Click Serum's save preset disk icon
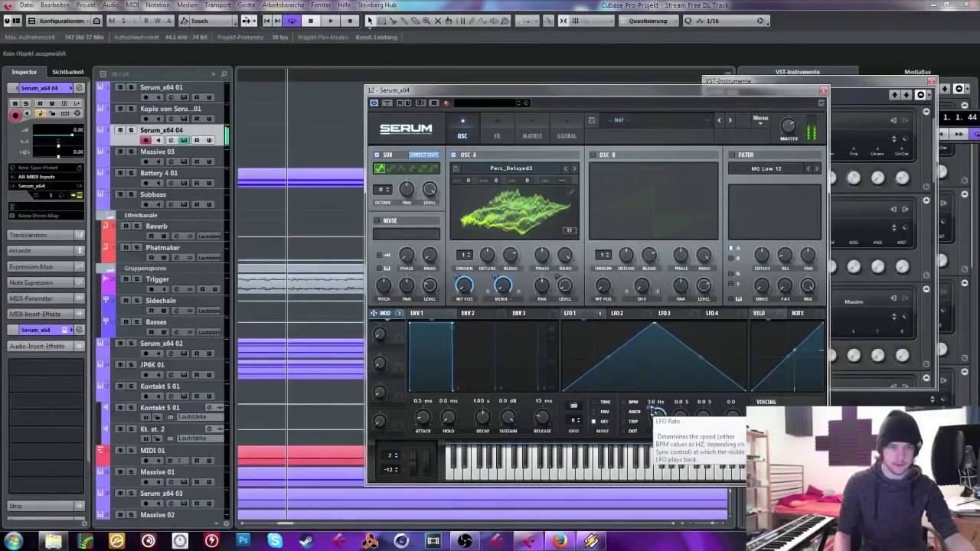This screenshot has width=980, height=551. [x=592, y=120]
